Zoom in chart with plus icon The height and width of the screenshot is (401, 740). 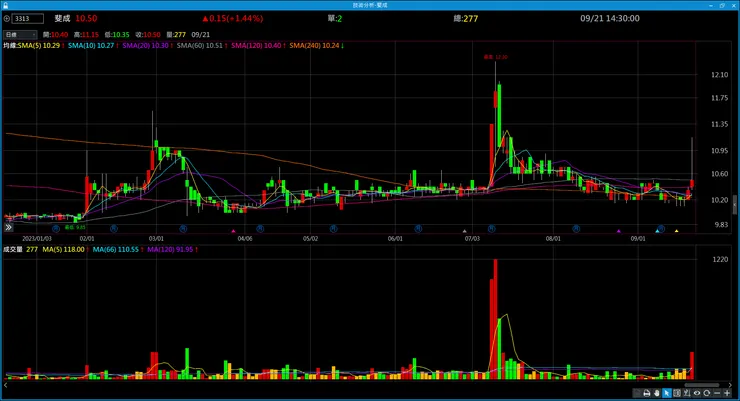tap(727, 393)
